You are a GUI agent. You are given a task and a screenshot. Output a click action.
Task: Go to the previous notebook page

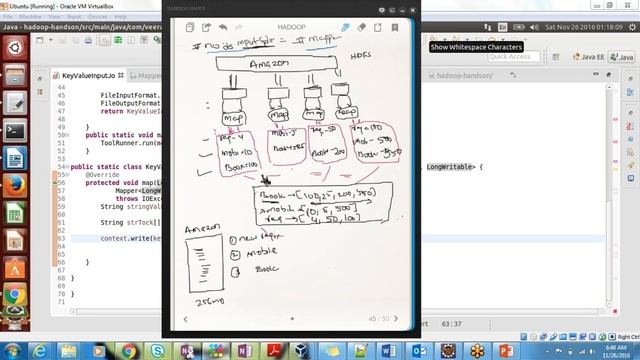[186, 319]
